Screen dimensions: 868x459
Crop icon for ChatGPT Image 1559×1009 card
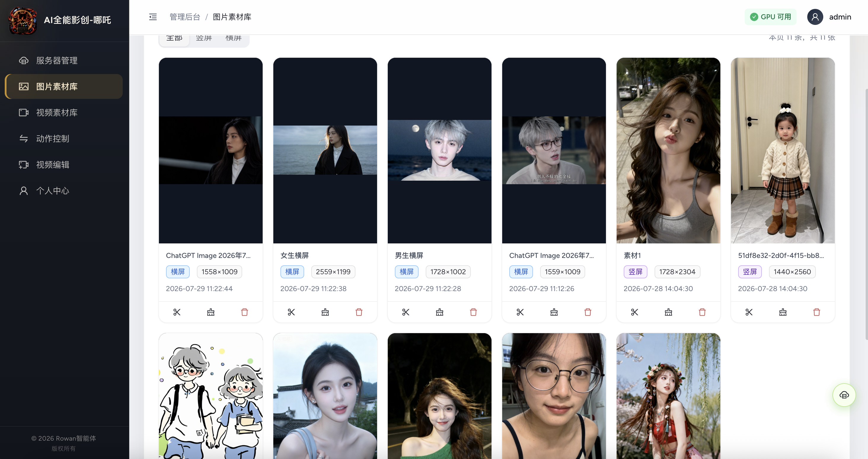pos(520,312)
